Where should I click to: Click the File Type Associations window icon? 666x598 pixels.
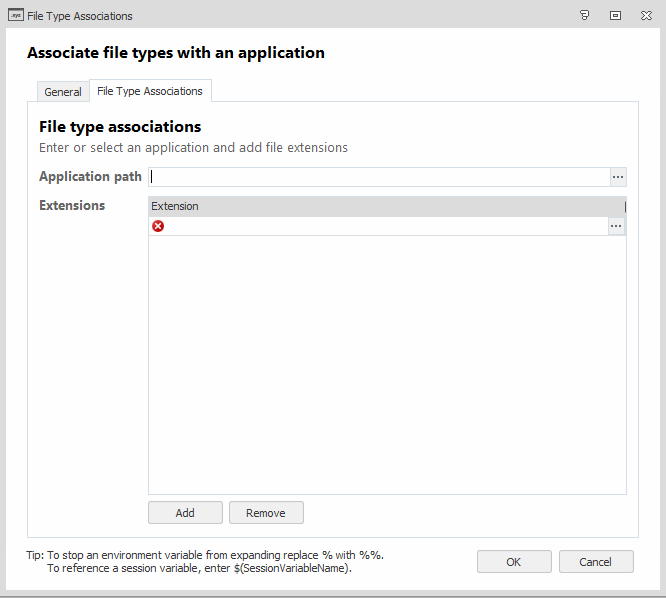tap(15, 15)
